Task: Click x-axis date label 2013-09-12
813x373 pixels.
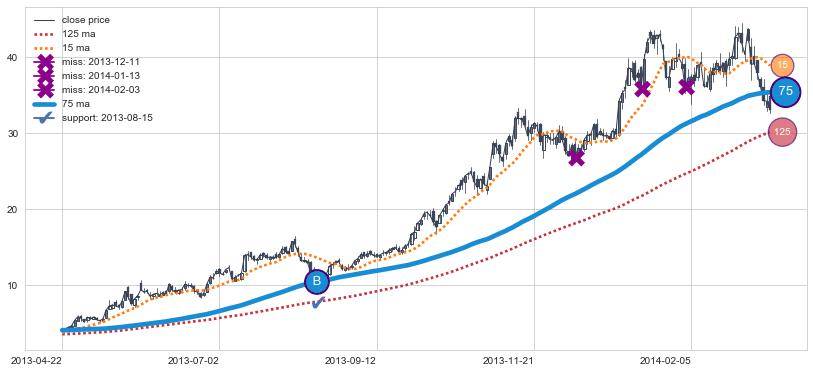Action: point(350,360)
